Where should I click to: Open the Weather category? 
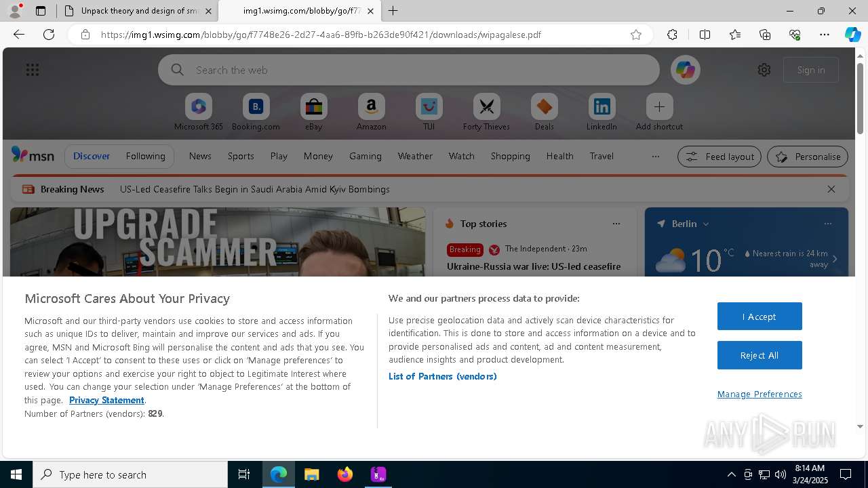click(415, 156)
